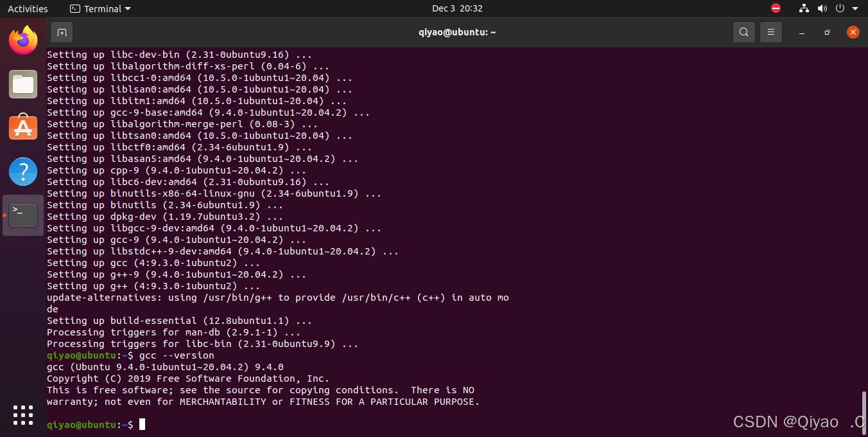Open a new terminal tab
Image resolution: width=868 pixels, height=437 pixels.
pyautogui.click(x=61, y=31)
